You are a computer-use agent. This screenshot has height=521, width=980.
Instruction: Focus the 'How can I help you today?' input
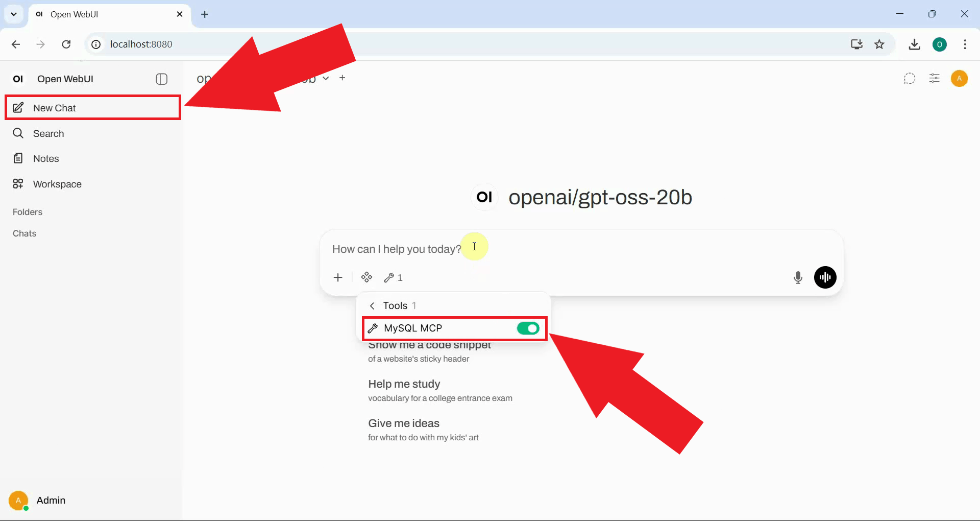[582, 249]
